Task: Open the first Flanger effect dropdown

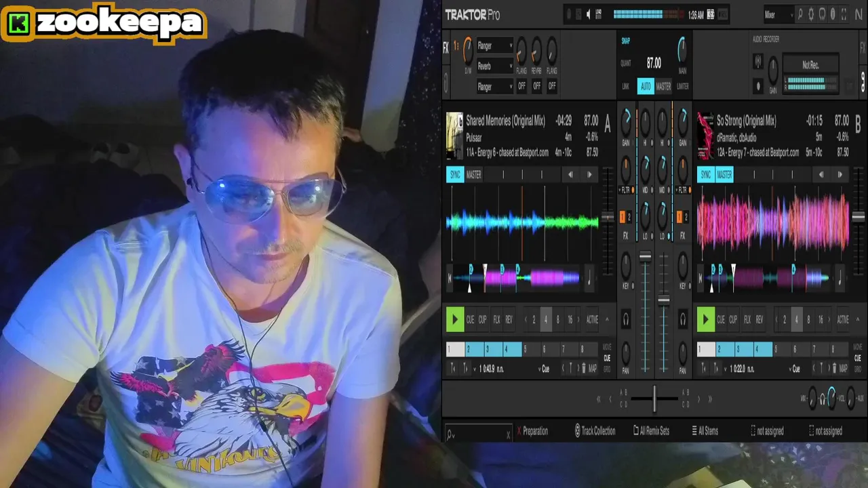Action: point(494,46)
